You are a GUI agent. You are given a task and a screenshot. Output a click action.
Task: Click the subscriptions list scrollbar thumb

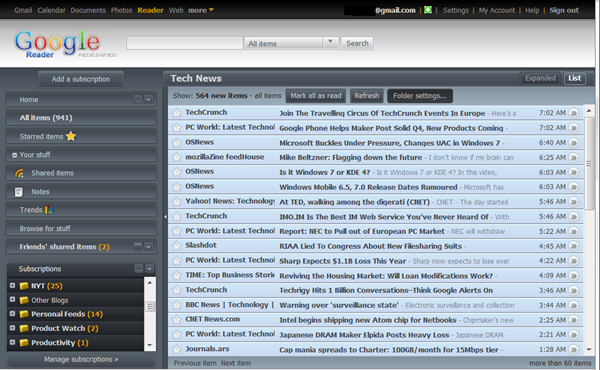click(x=150, y=306)
